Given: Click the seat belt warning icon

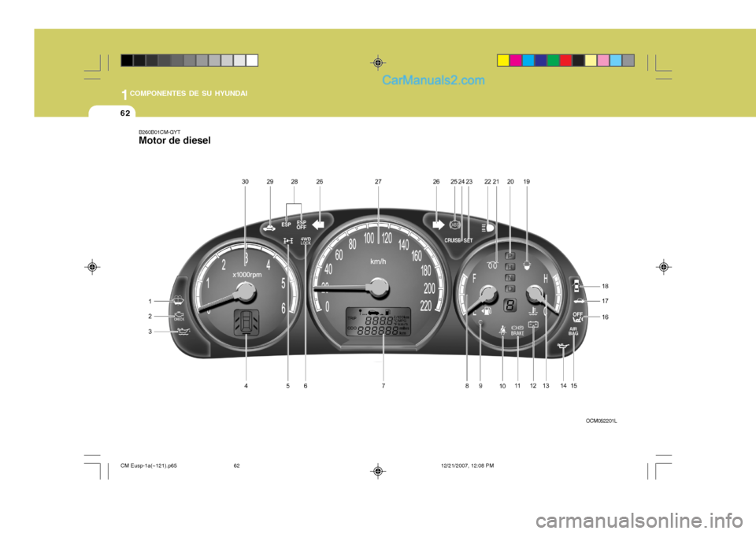Looking at the screenshot, I should tap(503, 330).
